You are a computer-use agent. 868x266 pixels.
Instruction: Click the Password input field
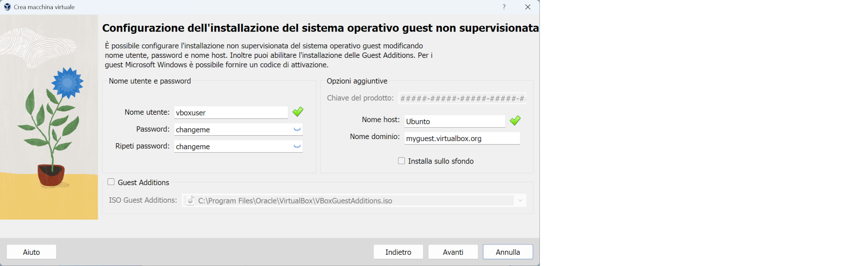pos(238,129)
